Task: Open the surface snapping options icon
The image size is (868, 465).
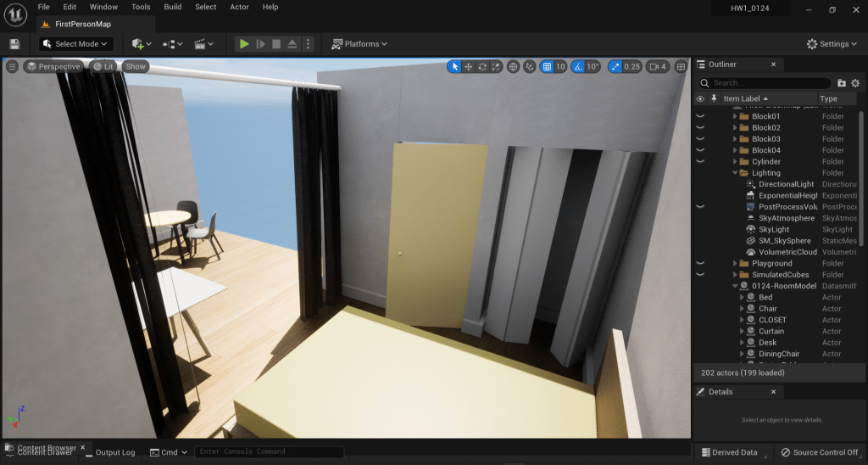Action: tap(530, 66)
